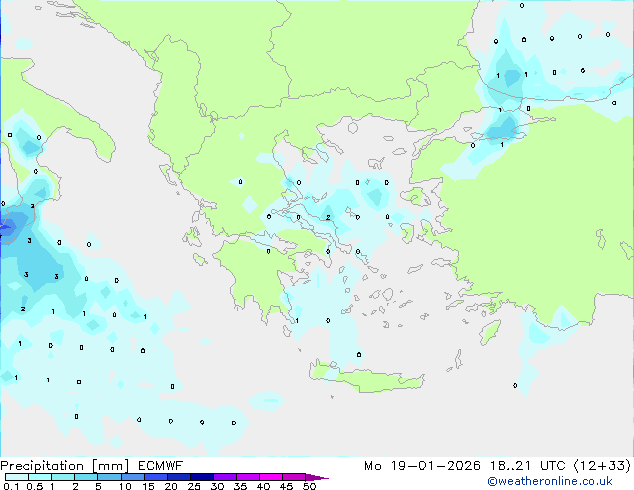Image resolution: width=634 pixels, height=490 pixels.
Task: Select the 5–10 mm legend swatch
Action: tap(109, 477)
